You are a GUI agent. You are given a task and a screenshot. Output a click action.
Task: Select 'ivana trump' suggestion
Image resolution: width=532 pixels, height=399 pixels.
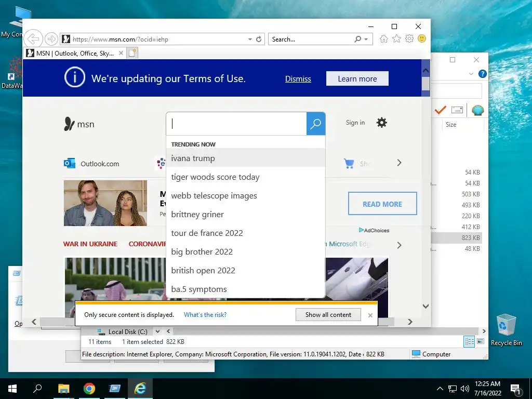(246, 158)
